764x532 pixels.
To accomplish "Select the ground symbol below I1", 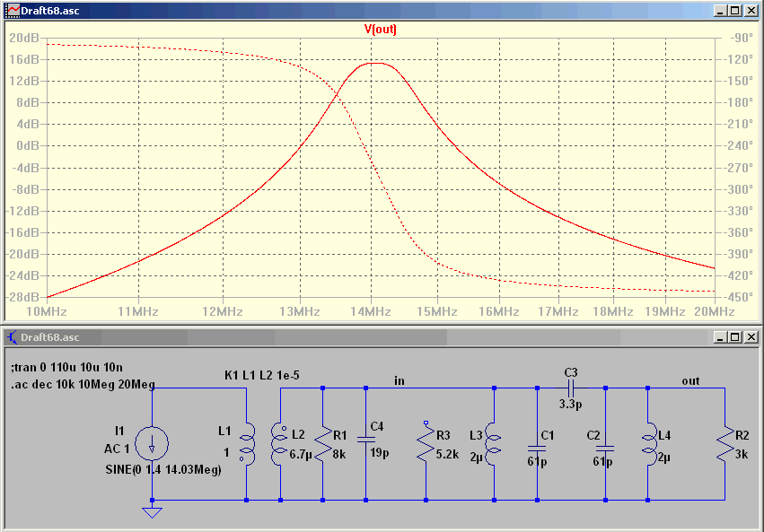I will (x=152, y=512).
